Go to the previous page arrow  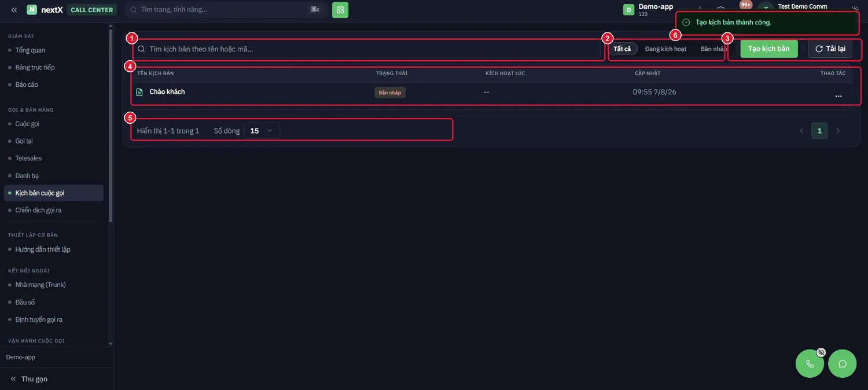801,131
